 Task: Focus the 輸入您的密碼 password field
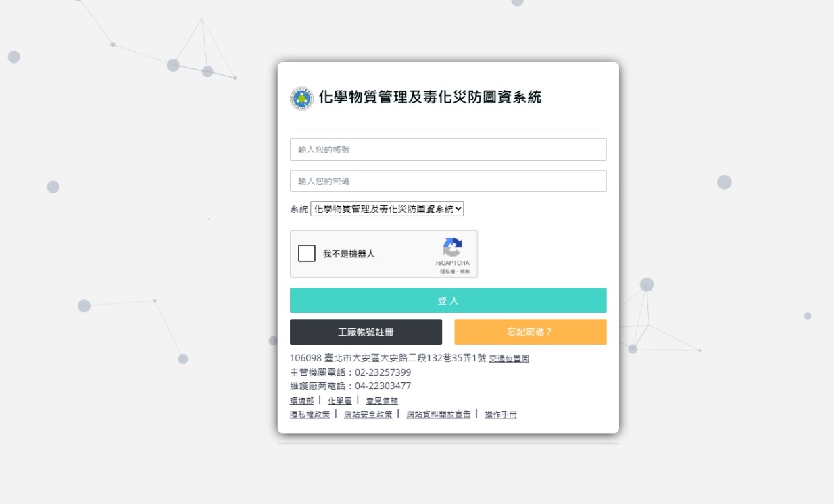[x=448, y=181]
